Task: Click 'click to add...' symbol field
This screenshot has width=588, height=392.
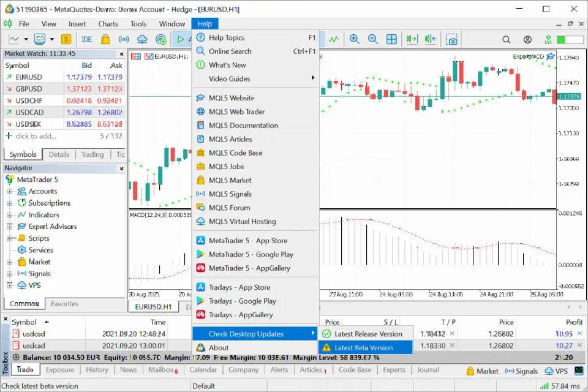Action: (36, 136)
